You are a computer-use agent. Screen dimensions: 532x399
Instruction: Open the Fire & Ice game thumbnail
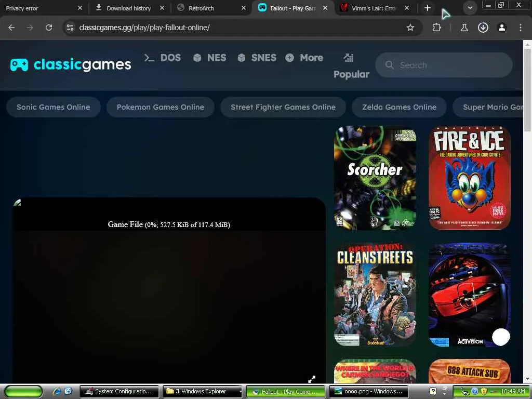click(470, 178)
